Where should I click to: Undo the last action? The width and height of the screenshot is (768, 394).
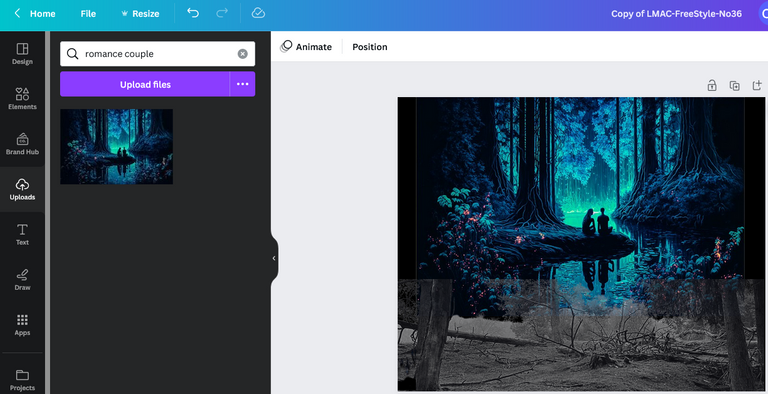point(193,13)
